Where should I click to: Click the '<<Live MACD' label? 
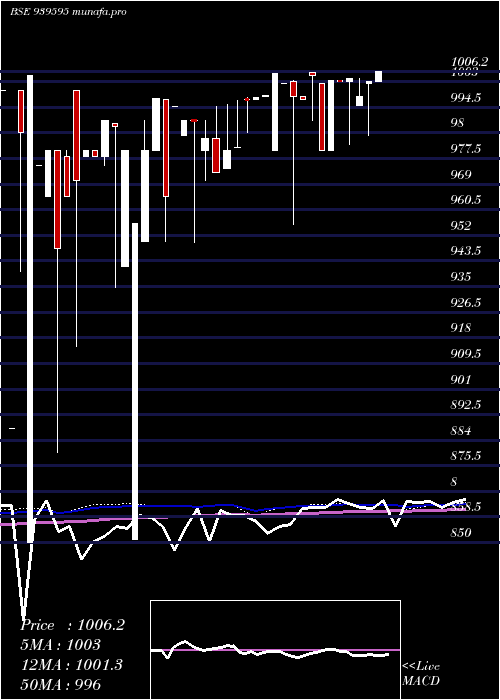click(421, 674)
